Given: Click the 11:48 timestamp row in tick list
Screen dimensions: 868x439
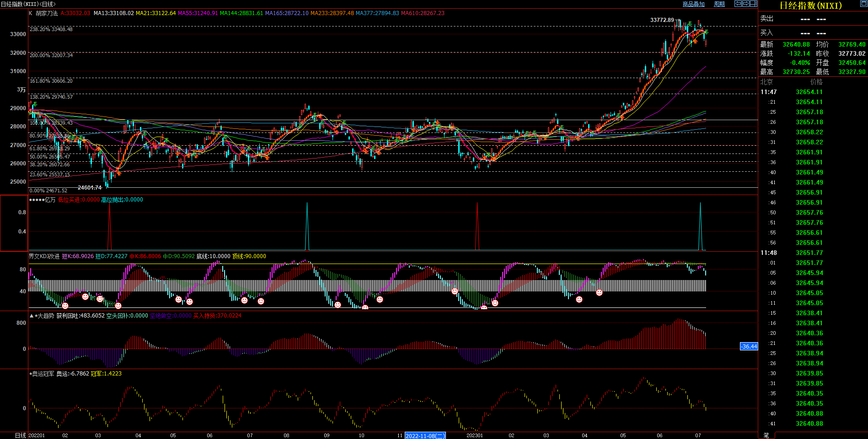Looking at the screenshot, I should (769, 253).
